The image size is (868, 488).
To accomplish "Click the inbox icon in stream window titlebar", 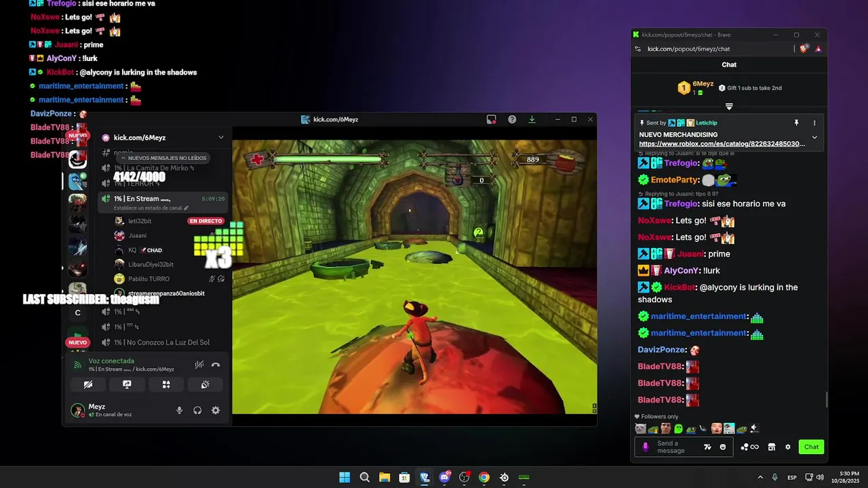I will pos(492,119).
